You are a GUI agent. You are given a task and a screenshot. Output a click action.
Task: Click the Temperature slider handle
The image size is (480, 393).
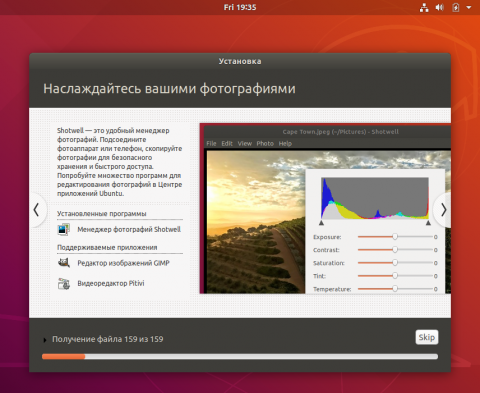pyautogui.click(x=395, y=289)
